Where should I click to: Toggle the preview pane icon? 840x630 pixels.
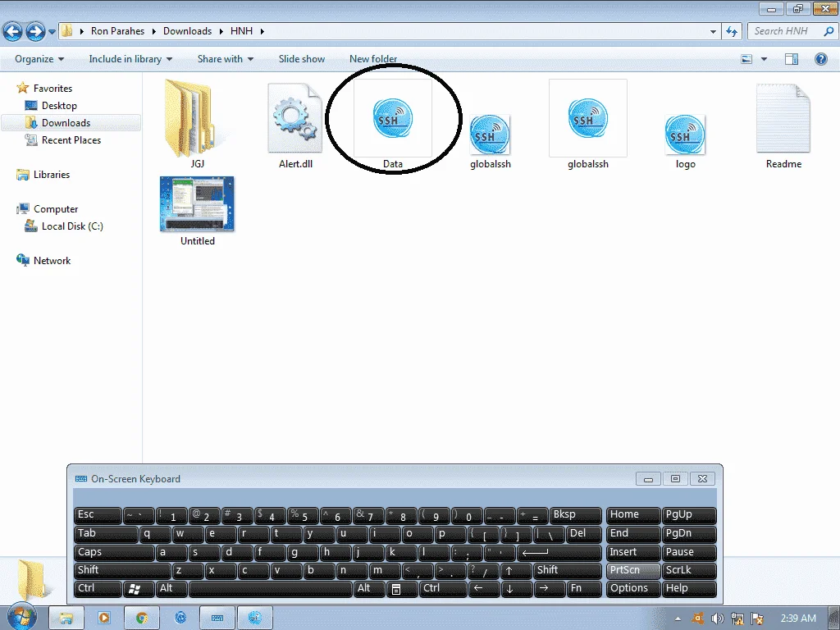click(792, 59)
